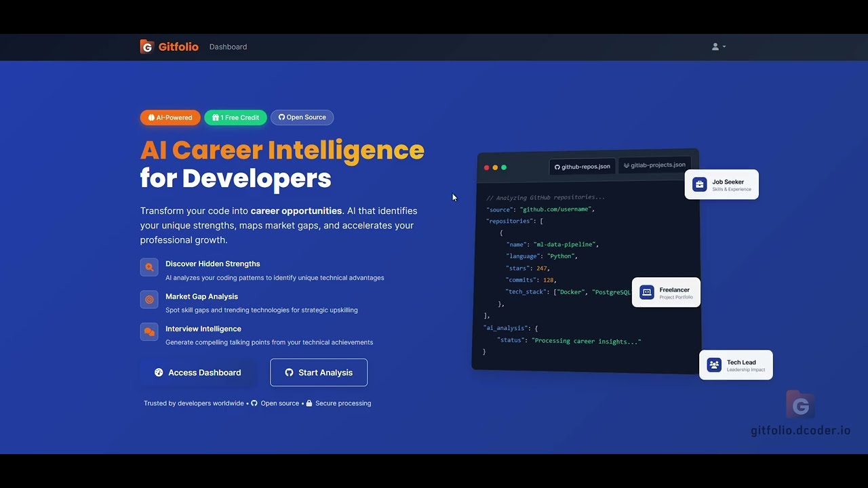The width and height of the screenshot is (868, 488).
Task: Click the 'Skills & Experience' card subtitle
Action: coord(732,190)
